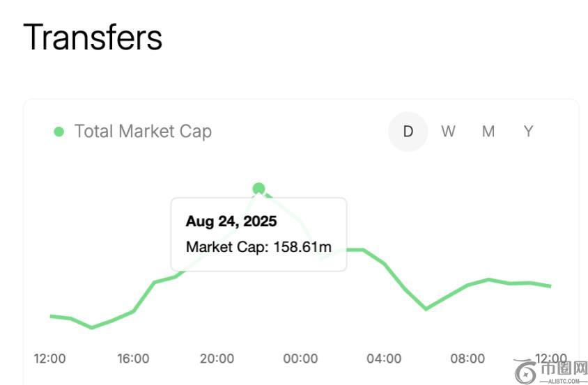
Task: Switch to the M monthly range tab
Action: pos(488,132)
